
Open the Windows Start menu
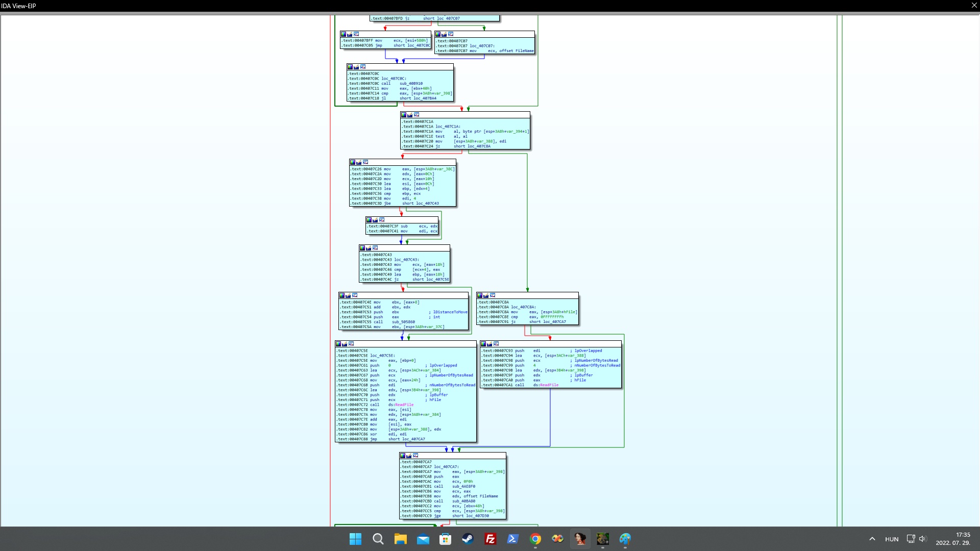coord(355,539)
